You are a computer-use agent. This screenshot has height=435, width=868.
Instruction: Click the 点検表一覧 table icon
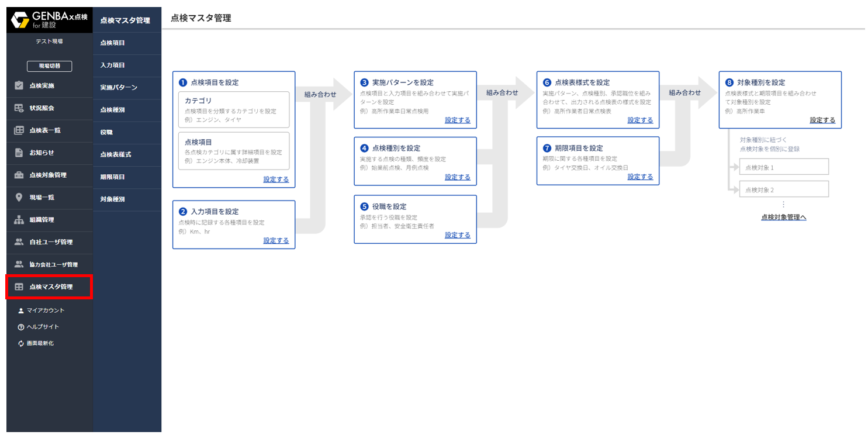tap(19, 130)
